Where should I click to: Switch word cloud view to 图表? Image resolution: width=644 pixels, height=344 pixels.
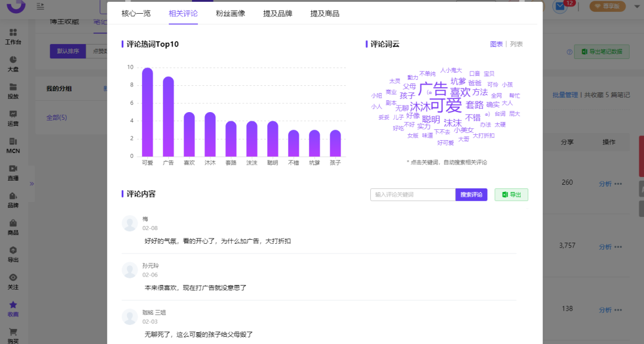pos(496,44)
